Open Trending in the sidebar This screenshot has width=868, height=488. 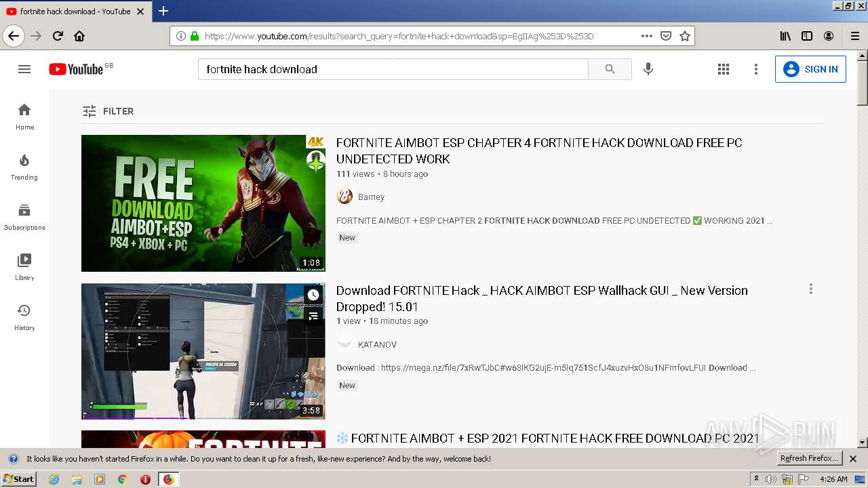pos(24,167)
